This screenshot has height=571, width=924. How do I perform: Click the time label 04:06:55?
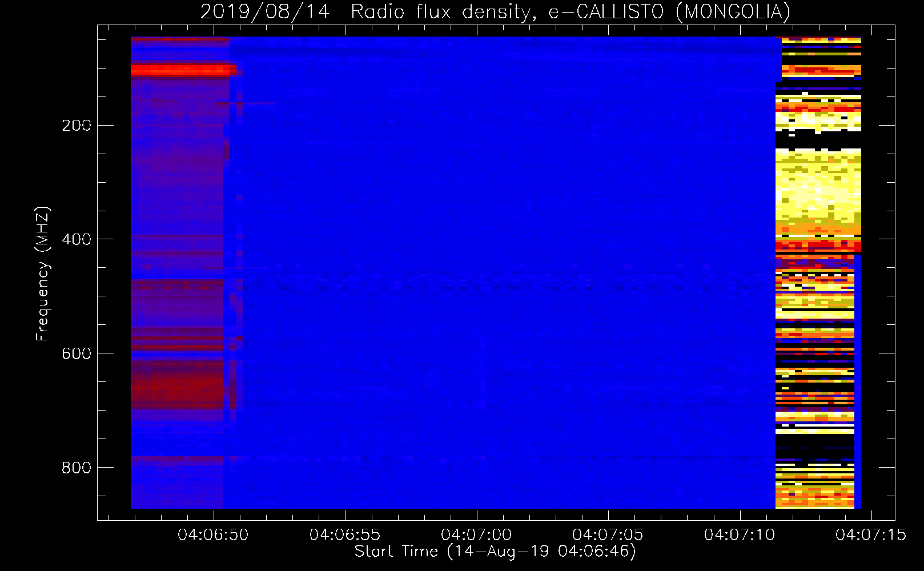(344, 535)
